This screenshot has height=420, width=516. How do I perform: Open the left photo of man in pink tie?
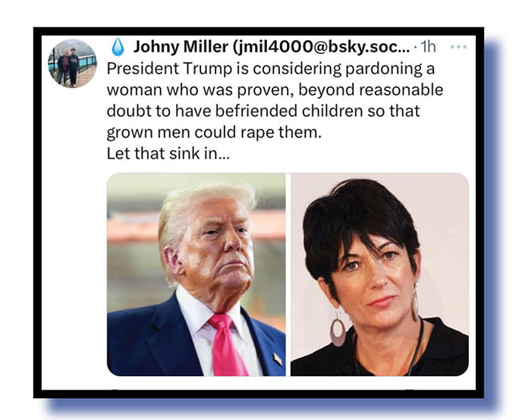tap(197, 274)
